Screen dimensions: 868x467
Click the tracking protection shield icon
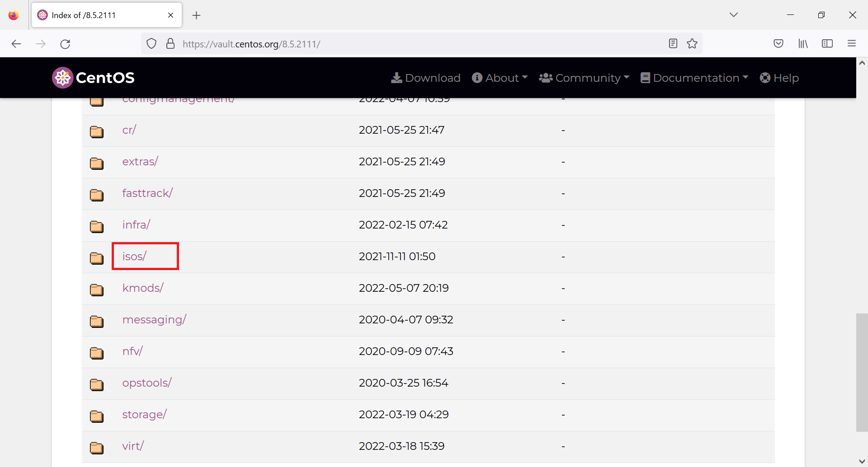coord(151,44)
